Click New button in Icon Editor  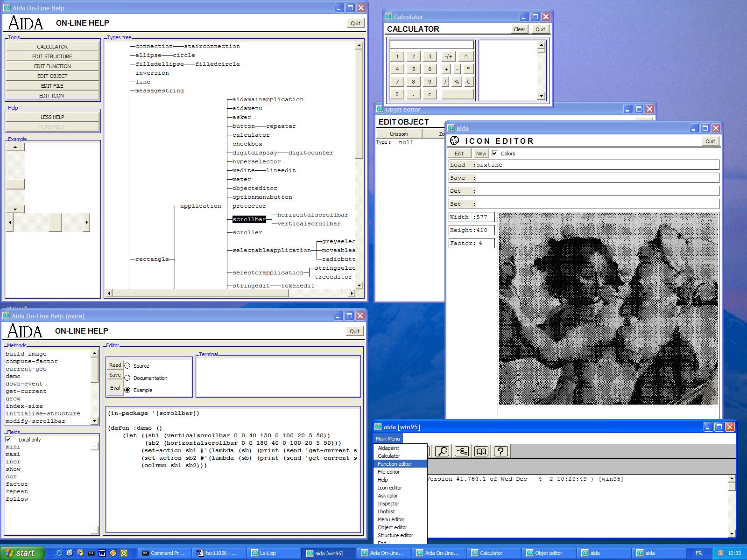pos(481,153)
